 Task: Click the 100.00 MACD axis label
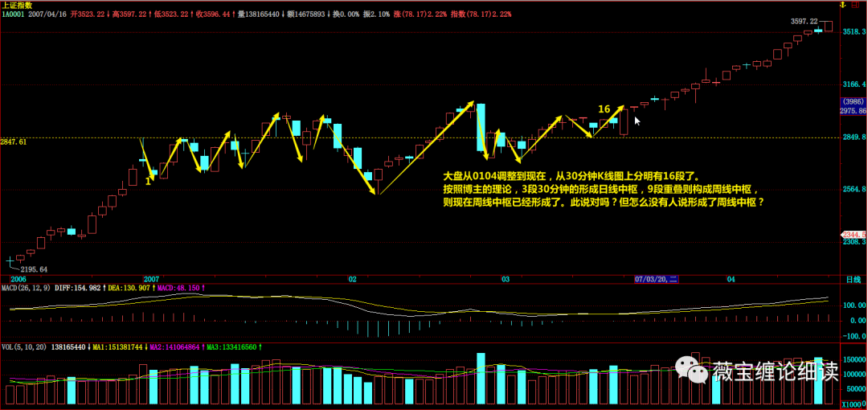tap(854, 305)
